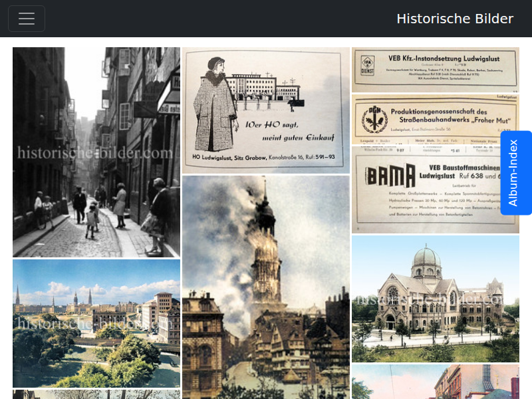Viewport: 532px width, 399px height.
Task: Click the dark top navigation bar
Action: (266, 19)
